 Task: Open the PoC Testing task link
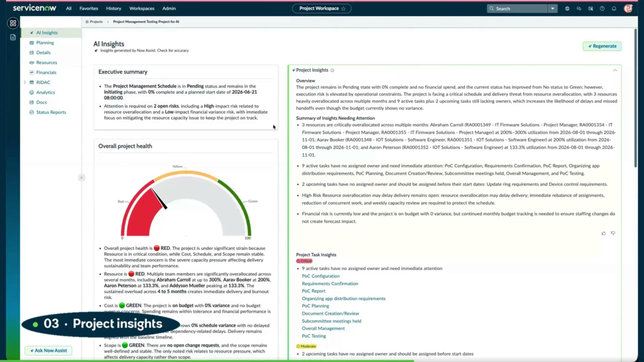[314, 336]
